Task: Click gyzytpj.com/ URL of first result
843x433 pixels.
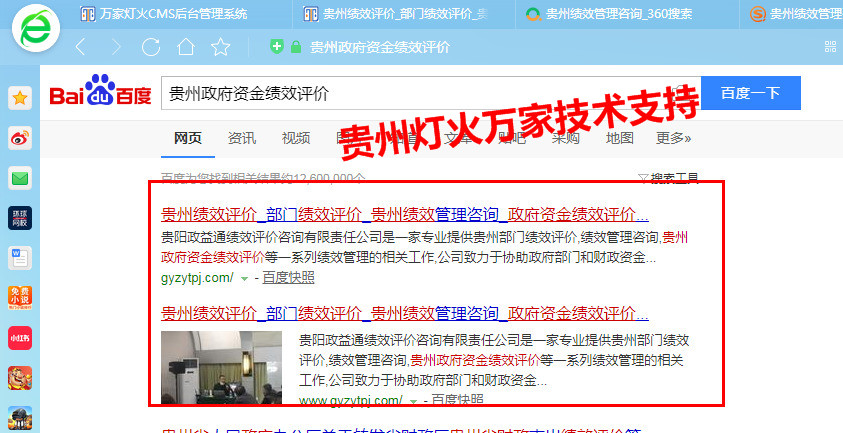Action: tap(197, 278)
